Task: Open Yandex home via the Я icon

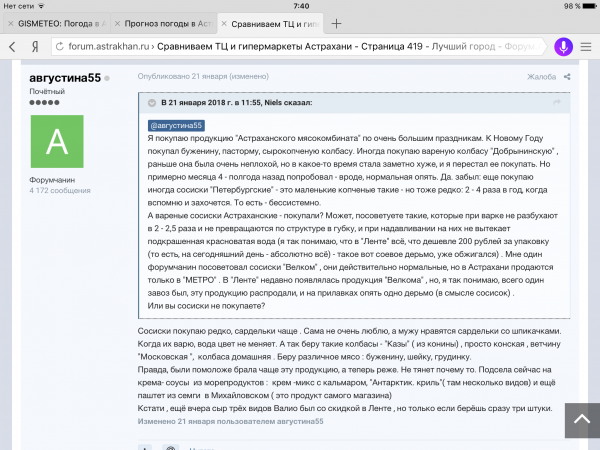Action: (35, 47)
